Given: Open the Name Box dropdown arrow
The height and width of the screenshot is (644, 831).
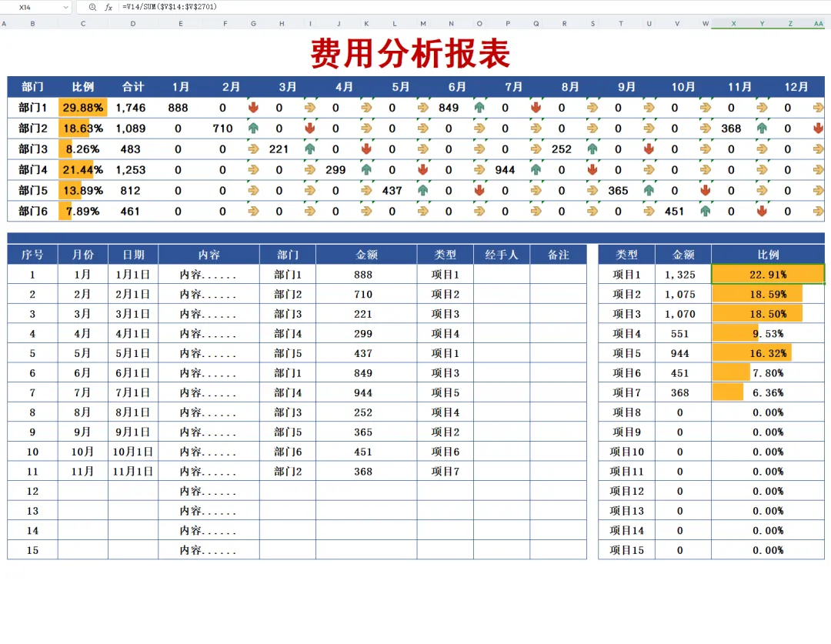Looking at the screenshot, I should 65,8.
